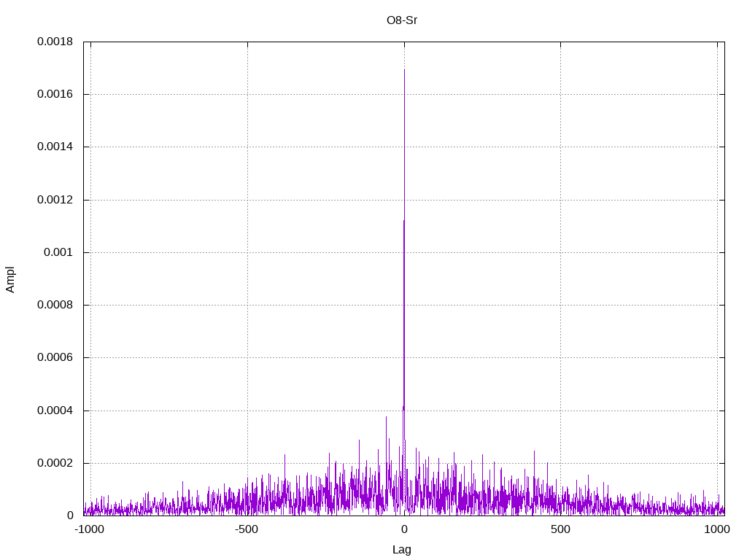Click the 0.0014 y-axis tick label
Image resolution: width=747 pixels, height=560 pixels.
point(55,147)
